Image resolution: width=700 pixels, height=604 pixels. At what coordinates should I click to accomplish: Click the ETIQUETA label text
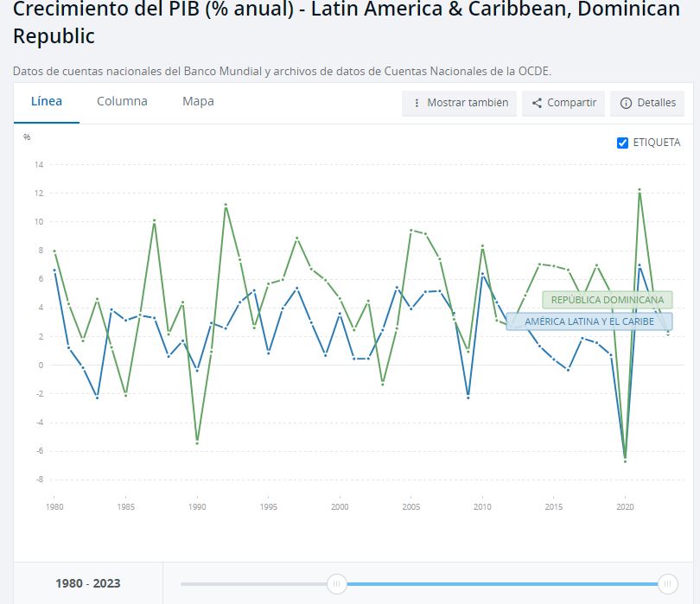656,143
